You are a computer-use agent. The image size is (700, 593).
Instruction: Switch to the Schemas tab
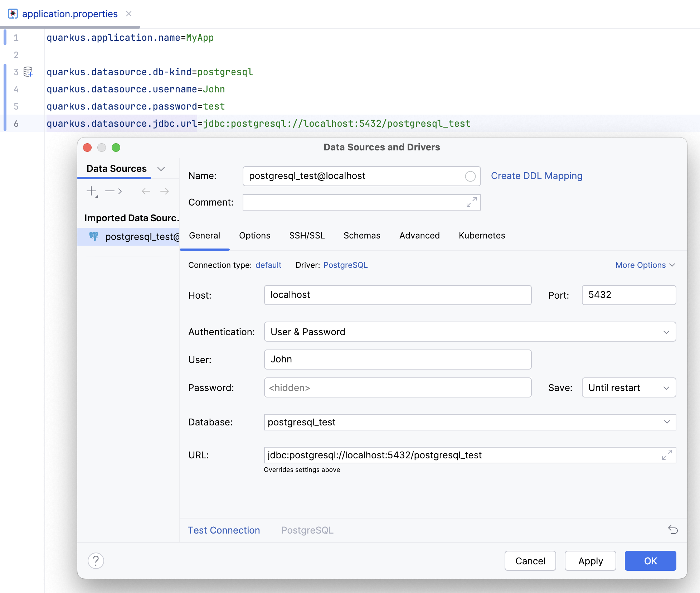[361, 235]
